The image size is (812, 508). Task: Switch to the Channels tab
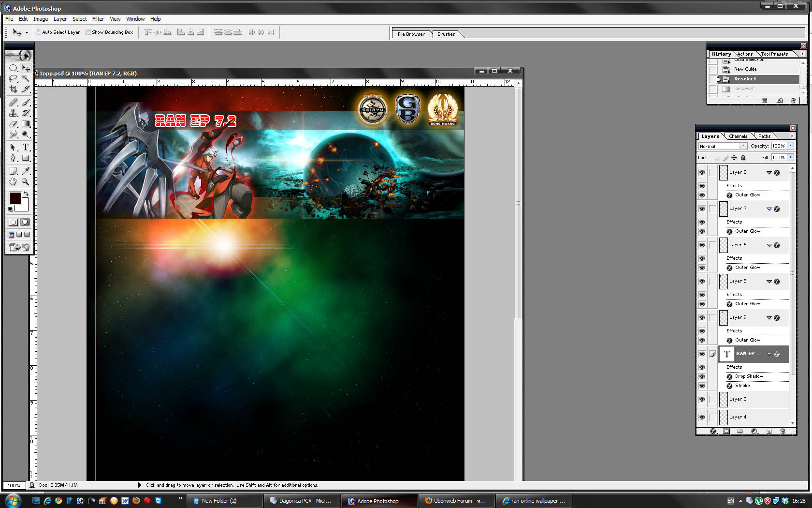coord(738,136)
